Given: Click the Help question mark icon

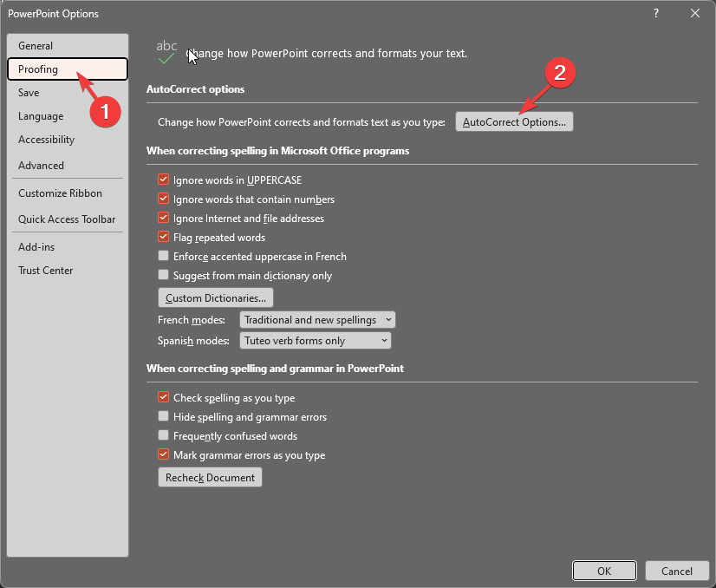Looking at the screenshot, I should pos(655,13).
